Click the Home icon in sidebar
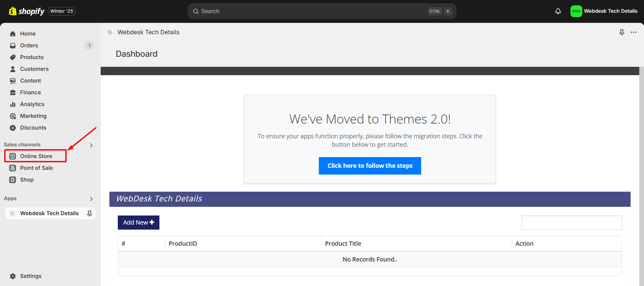644x286 pixels. (x=13, y=34)
